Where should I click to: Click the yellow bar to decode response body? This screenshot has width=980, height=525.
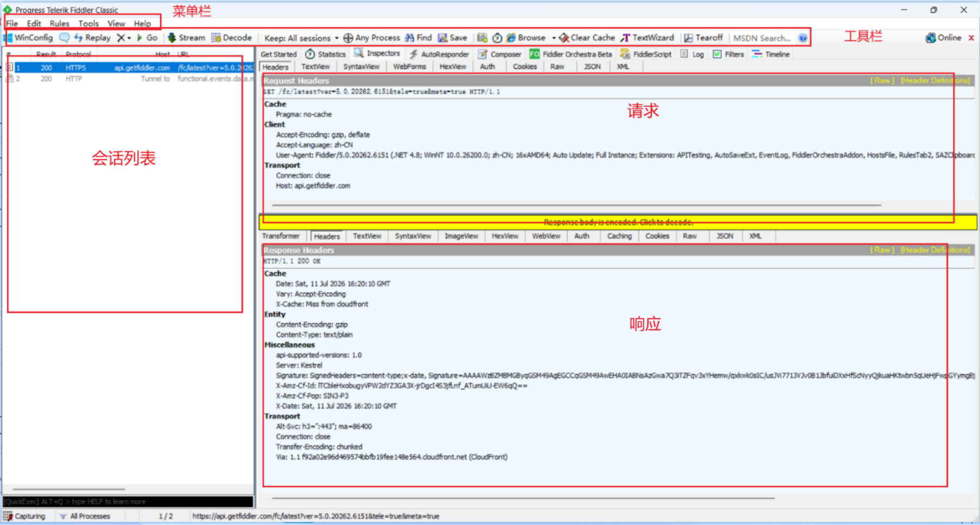pyautogui.click(x=618, y=222)
